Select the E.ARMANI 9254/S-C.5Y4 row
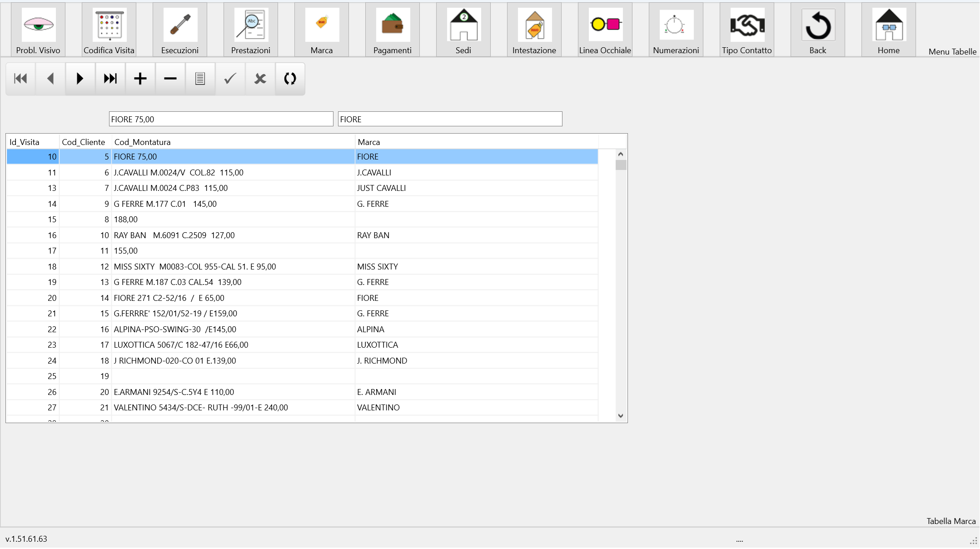The image size is (980, 549). click(x=302, y=392)
